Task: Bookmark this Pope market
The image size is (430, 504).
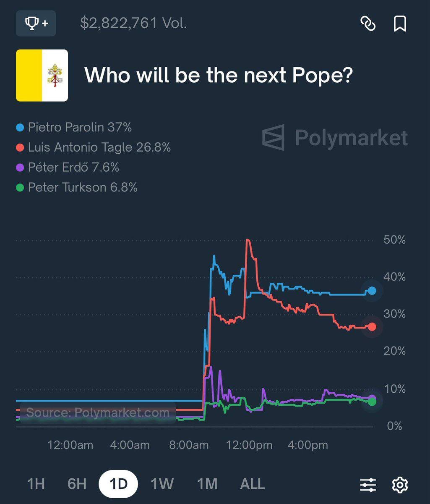Action: (400, 24)
